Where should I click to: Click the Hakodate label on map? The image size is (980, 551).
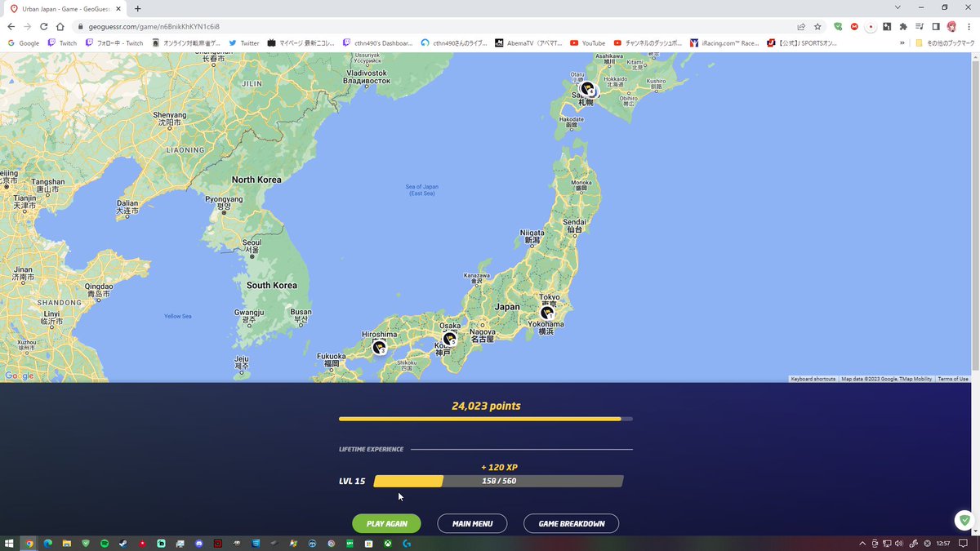coord(572,122)
